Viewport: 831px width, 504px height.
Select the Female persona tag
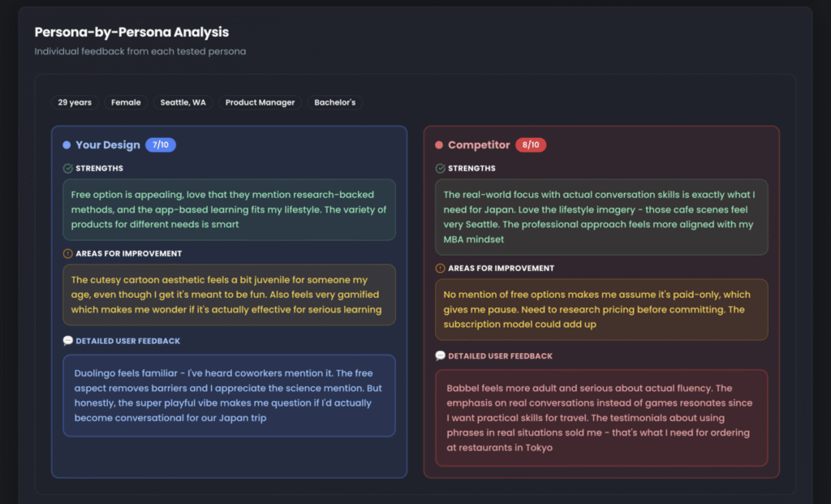126,103
